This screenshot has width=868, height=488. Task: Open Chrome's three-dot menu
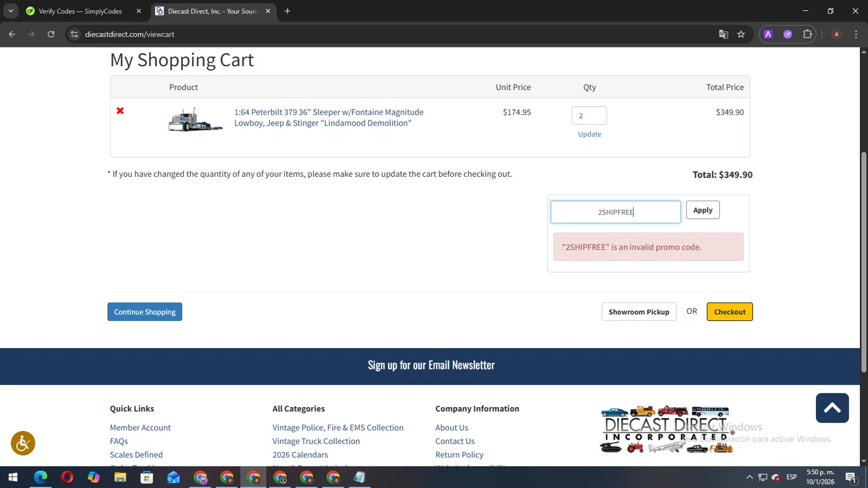point(856,34)
